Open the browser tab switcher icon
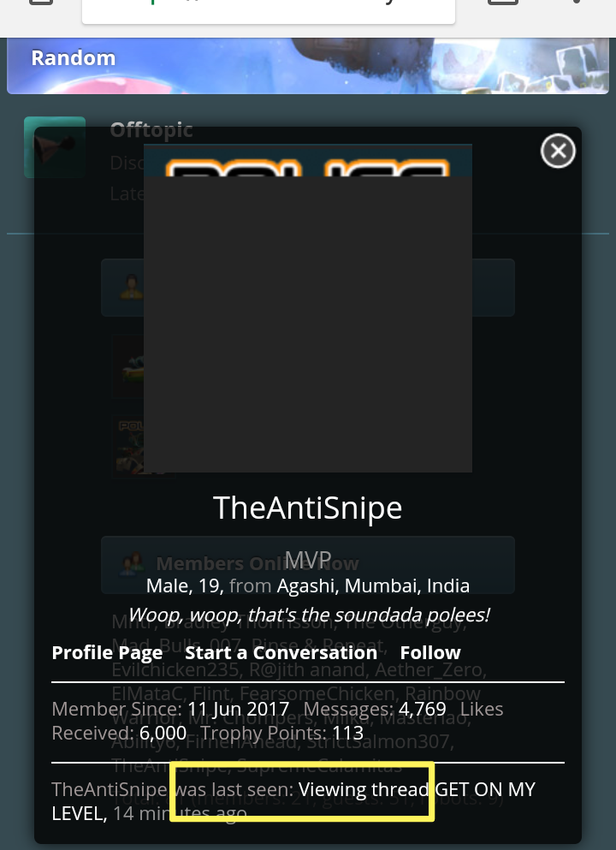This screenshot has height=850, width=616. coord(503,3)
